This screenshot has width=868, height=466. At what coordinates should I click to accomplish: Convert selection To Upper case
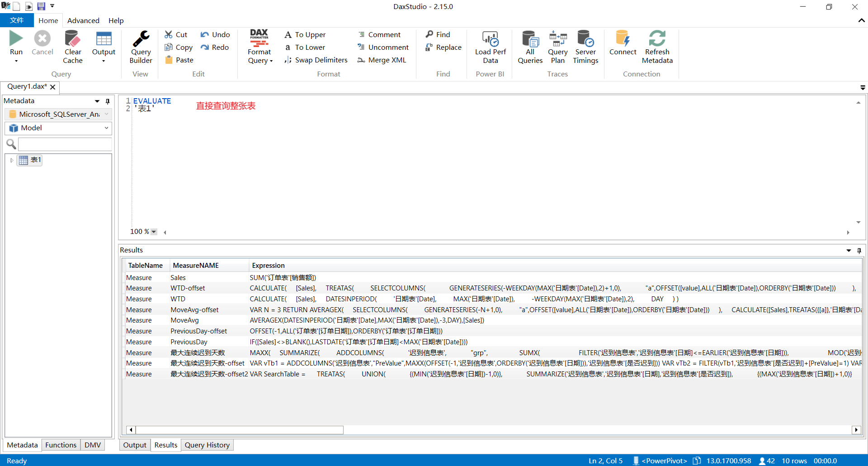pyautogui.click(x=305, y=34)
